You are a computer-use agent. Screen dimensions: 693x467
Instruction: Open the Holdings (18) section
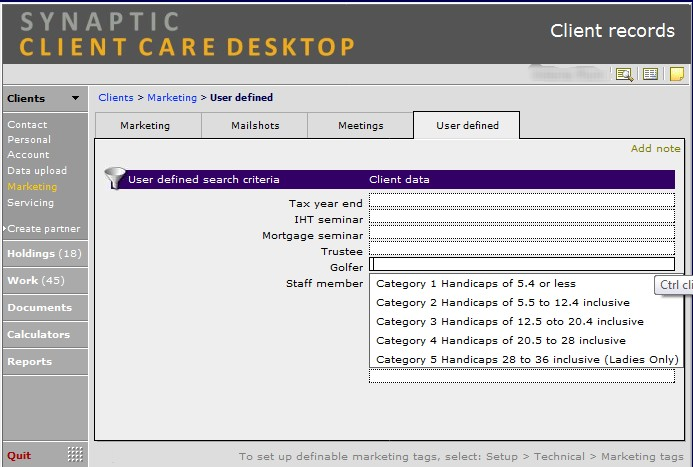[45, 254]
